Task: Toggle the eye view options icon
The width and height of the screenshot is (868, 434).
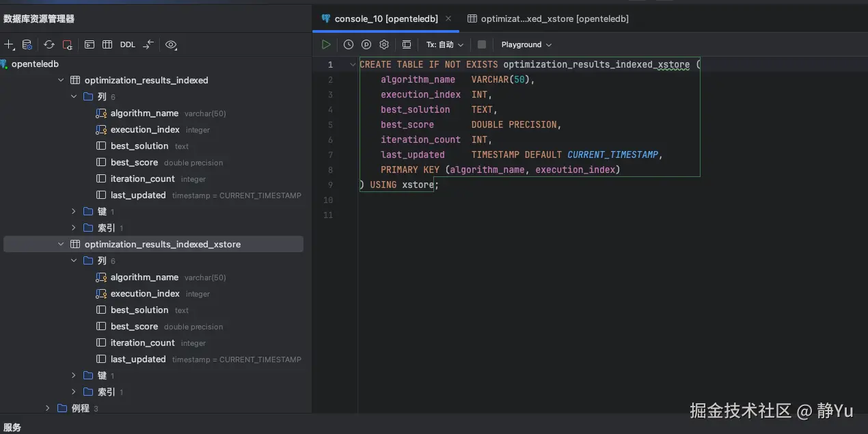Action: click(171, 44)
